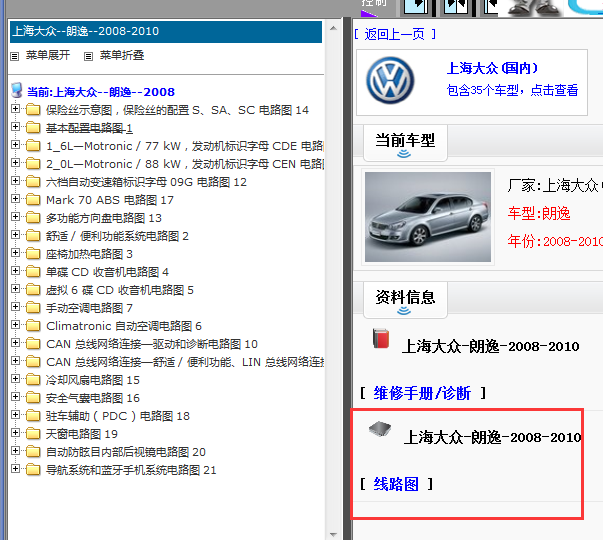This screenshot has height=540, width=603.
Task: Click the first toolbar navigation arrow icon
Action: point(416,8)
